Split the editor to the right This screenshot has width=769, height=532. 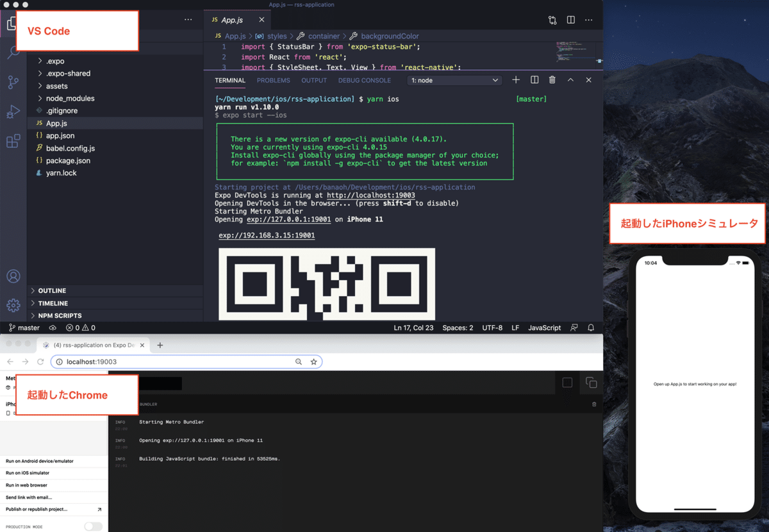(570, 20)
